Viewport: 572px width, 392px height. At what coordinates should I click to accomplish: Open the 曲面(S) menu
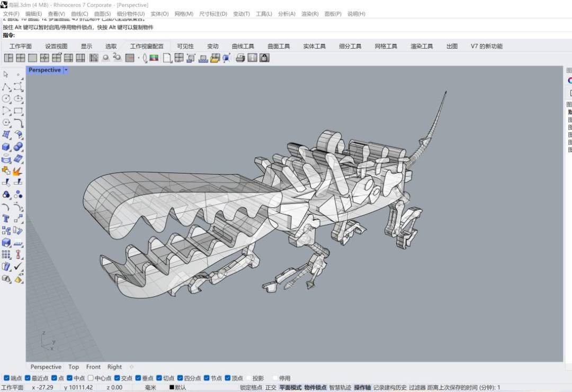click(x=102, y=14)
